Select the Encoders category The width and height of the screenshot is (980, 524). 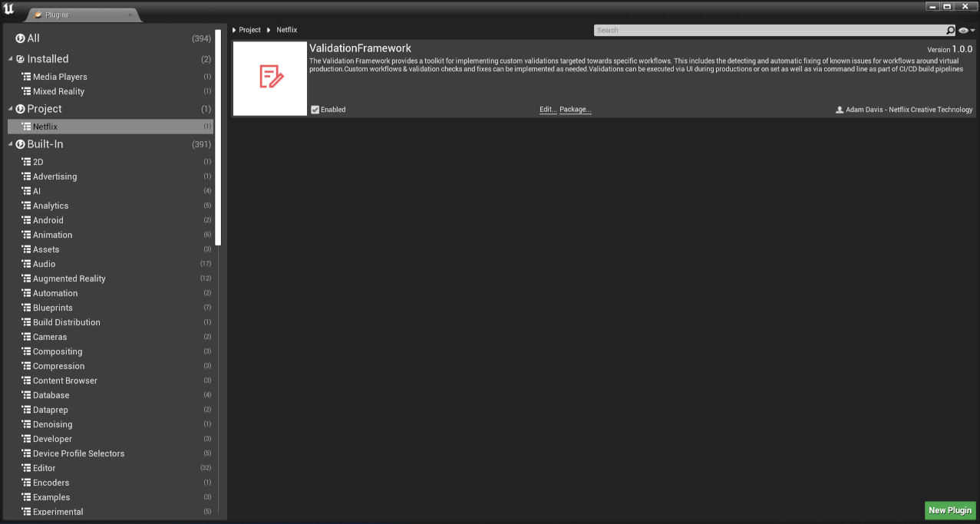[110, 483]
